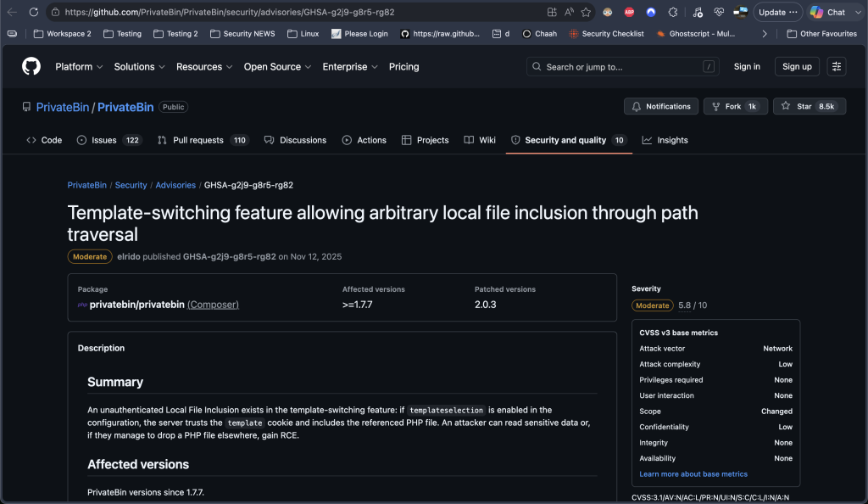Open the Workspace 2 bookmark folder

tap(63, 34)
